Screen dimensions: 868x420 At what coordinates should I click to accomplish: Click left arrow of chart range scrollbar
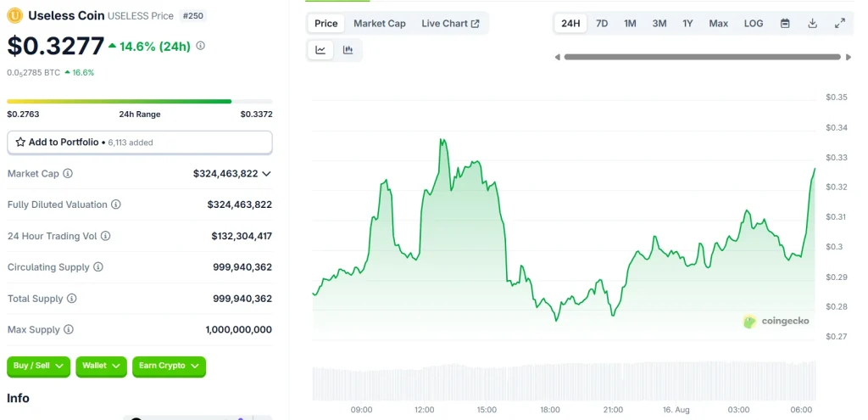pos(558,57)
